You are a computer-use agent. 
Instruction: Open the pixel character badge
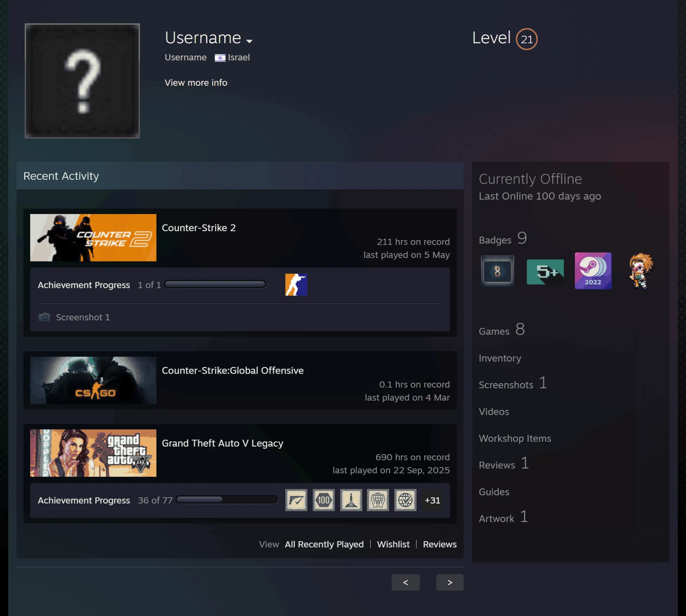coord(641,271)
